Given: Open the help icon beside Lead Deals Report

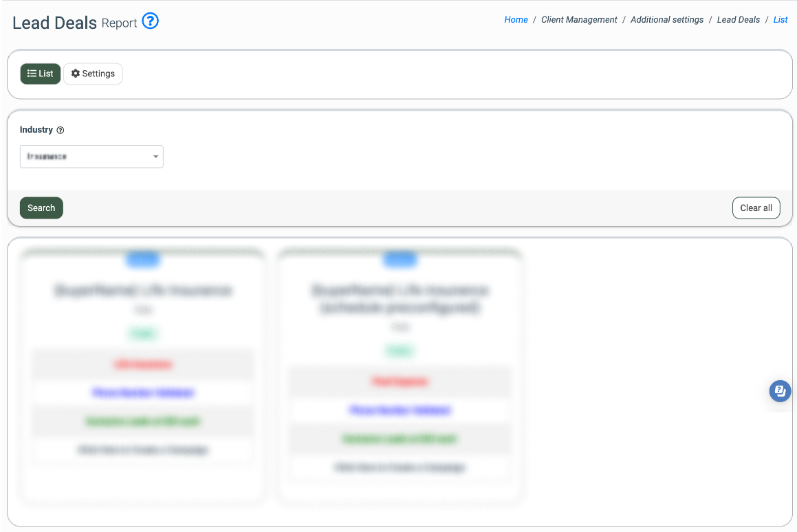Looking at the screenshot, I should click(150, 21).
